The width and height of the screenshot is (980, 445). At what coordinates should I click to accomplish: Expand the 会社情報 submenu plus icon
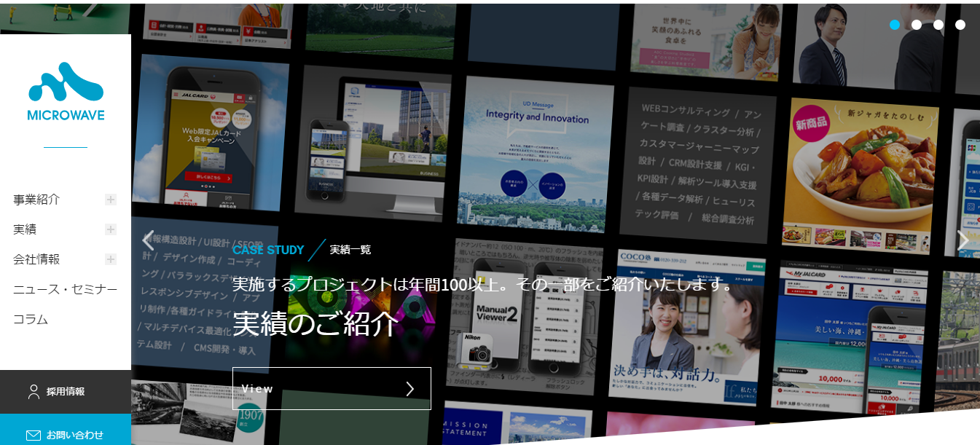coord(111,259)
